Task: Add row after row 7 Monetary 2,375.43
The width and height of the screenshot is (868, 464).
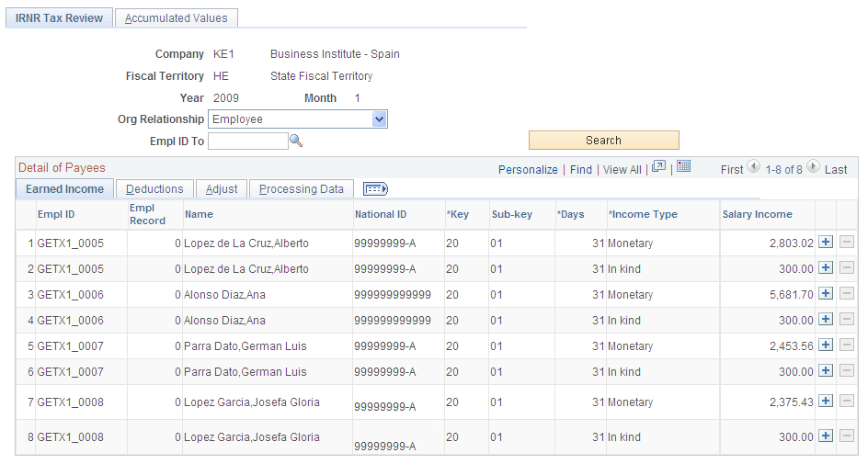Action: coord(826,401)
